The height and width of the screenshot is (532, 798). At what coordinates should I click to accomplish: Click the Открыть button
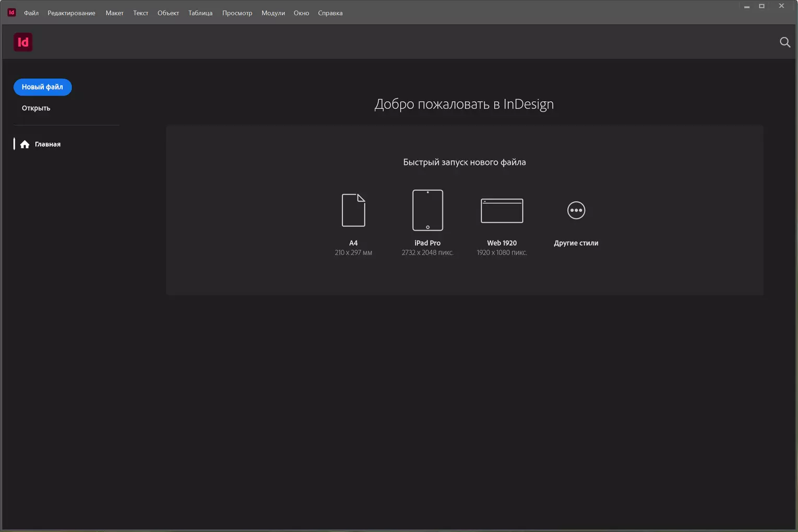click(36, 108)
